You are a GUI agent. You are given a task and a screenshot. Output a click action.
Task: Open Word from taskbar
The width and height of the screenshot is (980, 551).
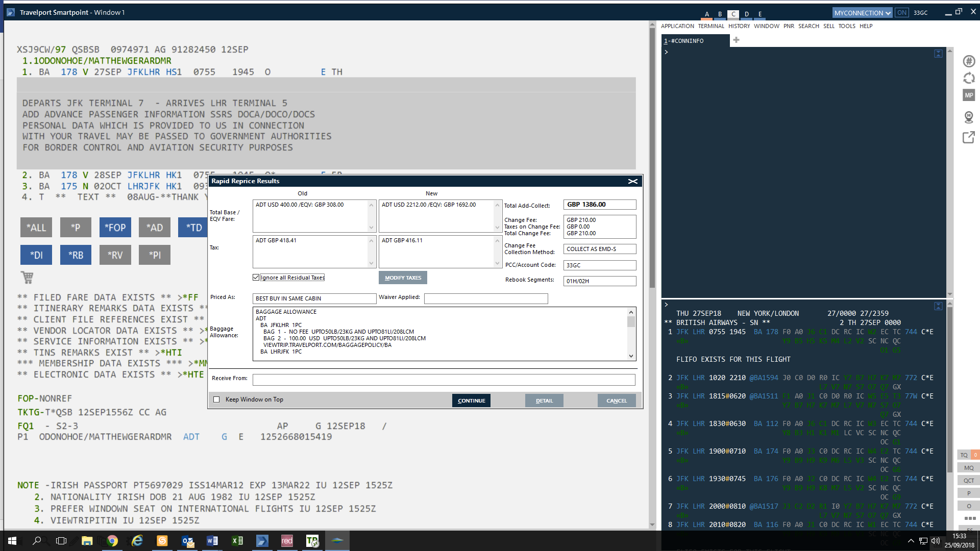[212, 541]
